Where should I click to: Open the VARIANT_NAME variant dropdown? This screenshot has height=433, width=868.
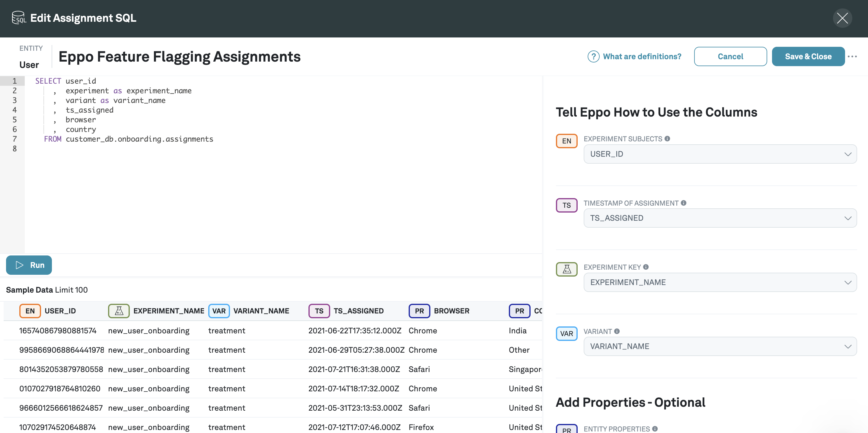click(720, 346)
